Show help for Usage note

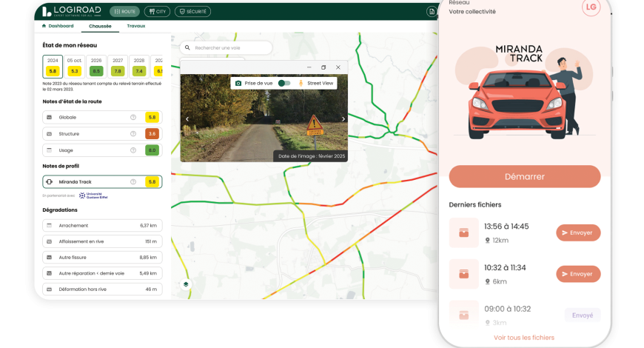pyautogui.click(x=133, y=150)
